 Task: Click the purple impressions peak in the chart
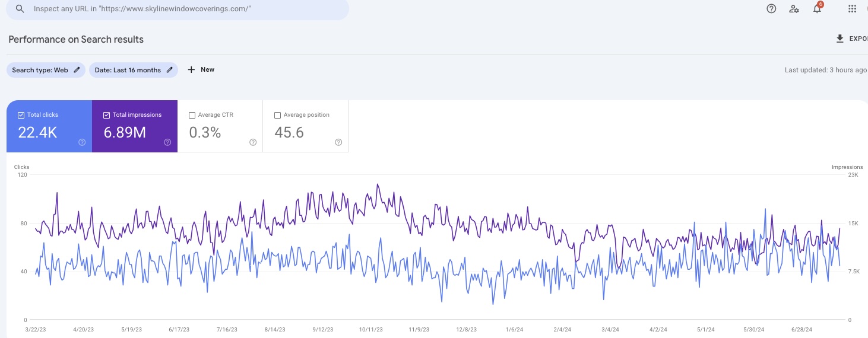[x=378, y=184]
